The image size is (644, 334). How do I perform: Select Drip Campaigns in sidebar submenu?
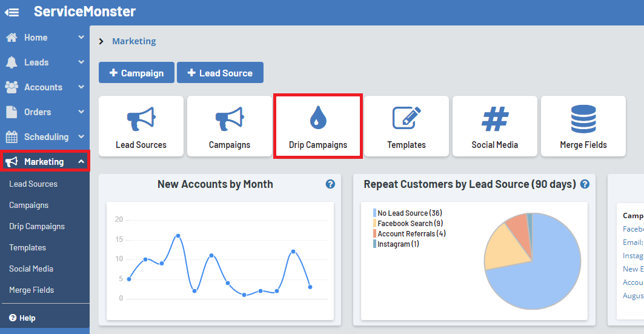pyautogui.click(x=37, y=226)
